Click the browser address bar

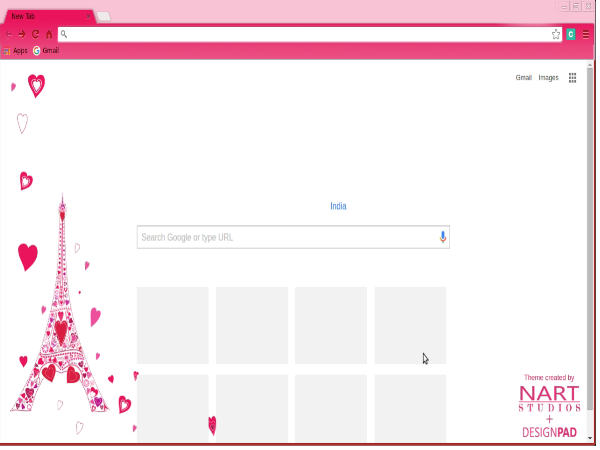click(300, 34)
